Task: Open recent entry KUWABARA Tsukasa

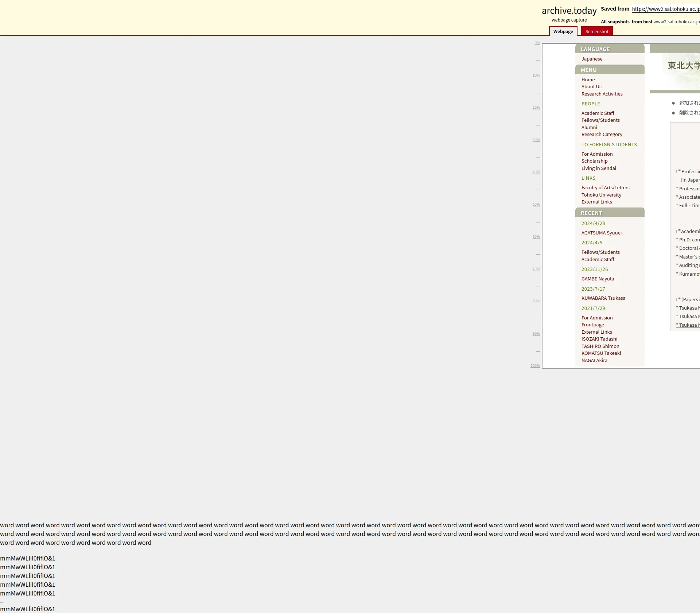Action: [x=603, y=298]
